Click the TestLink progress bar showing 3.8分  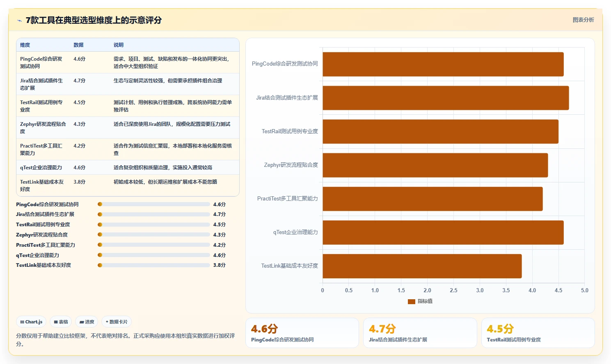coord(154,265)
